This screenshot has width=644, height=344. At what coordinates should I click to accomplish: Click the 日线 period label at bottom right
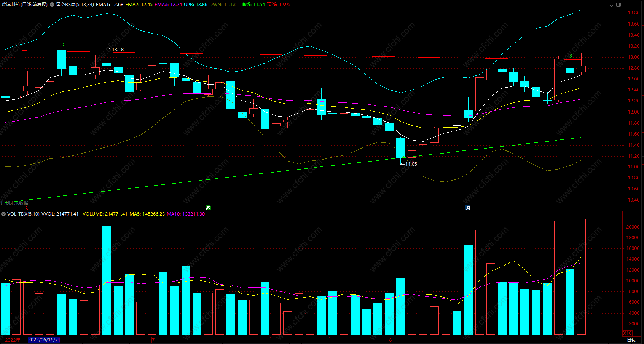pos(631,340)
